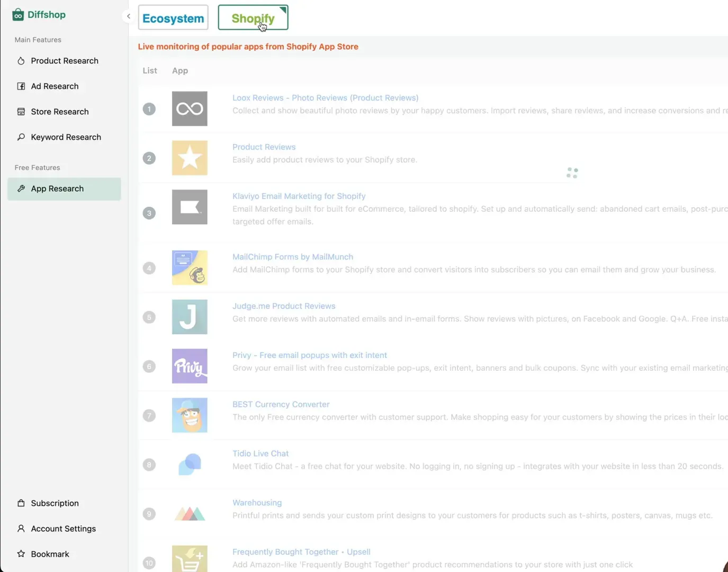728x572 pixels.
Task: Switch to the Ecosystem tab
Action: (x=173, y=17)
